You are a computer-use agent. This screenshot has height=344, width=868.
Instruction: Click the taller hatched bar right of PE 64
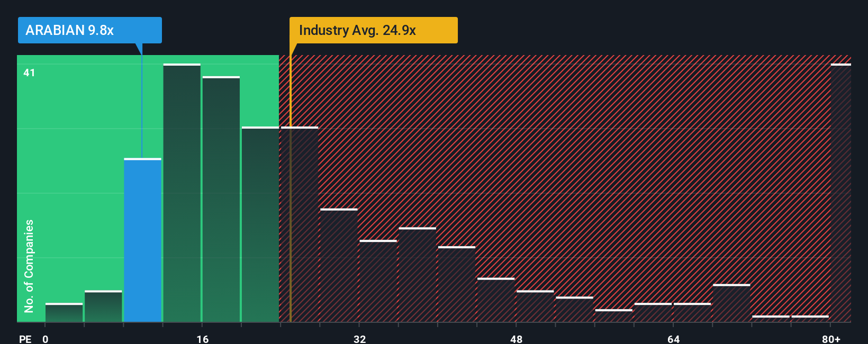click(x=731, y=303)
